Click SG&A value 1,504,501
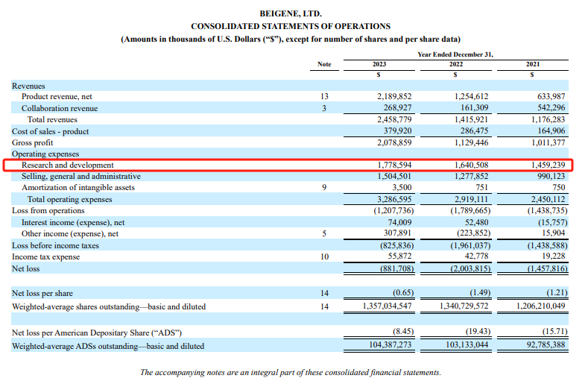This screenshot has height=381, width=588. (x=394, y=176)
